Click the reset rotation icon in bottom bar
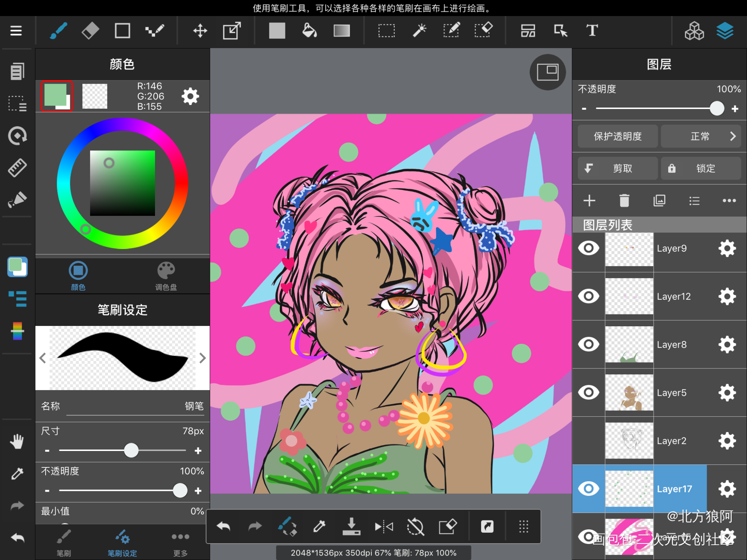 (415, 527)
